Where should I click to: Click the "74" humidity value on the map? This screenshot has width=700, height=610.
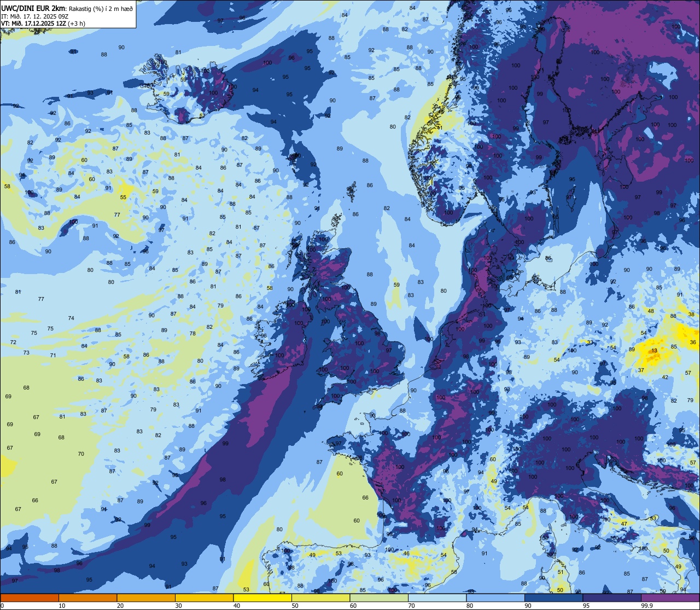[71, 318]
